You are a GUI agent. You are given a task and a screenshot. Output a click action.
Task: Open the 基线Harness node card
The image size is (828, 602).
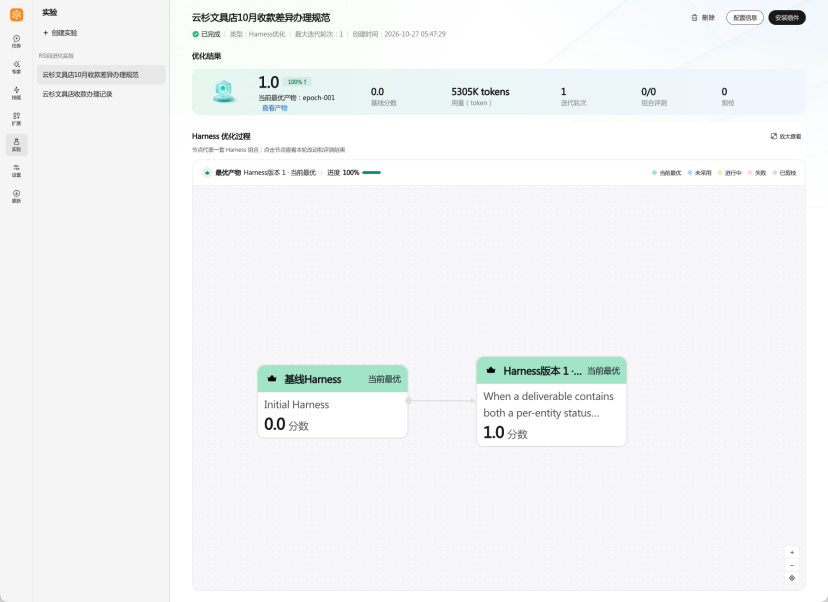coord(333,401)
